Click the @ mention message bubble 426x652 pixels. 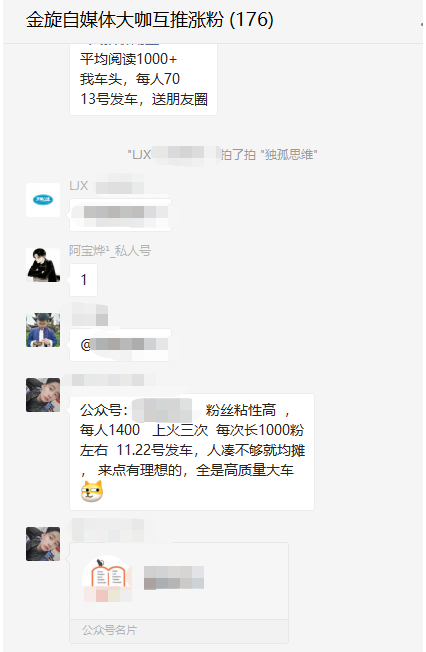point(120,345)
